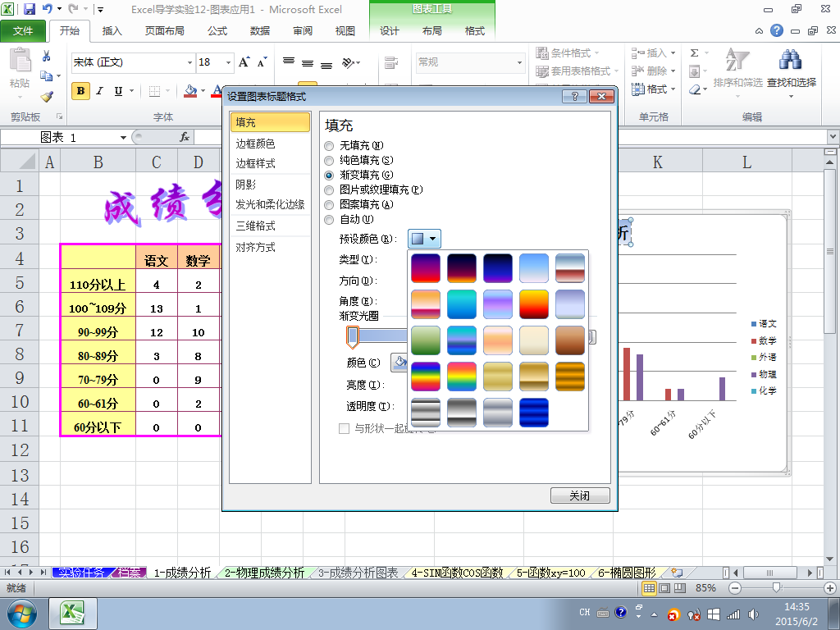Open the Quick Access Toolbar customize arrow
Viewport: 840px width, 630px height.
[100, 9]
